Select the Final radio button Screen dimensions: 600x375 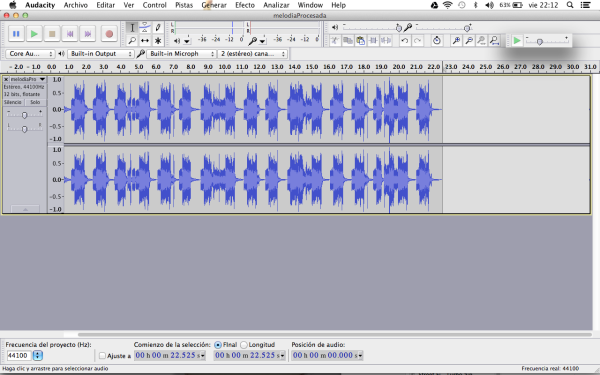(x=218, y=345)
